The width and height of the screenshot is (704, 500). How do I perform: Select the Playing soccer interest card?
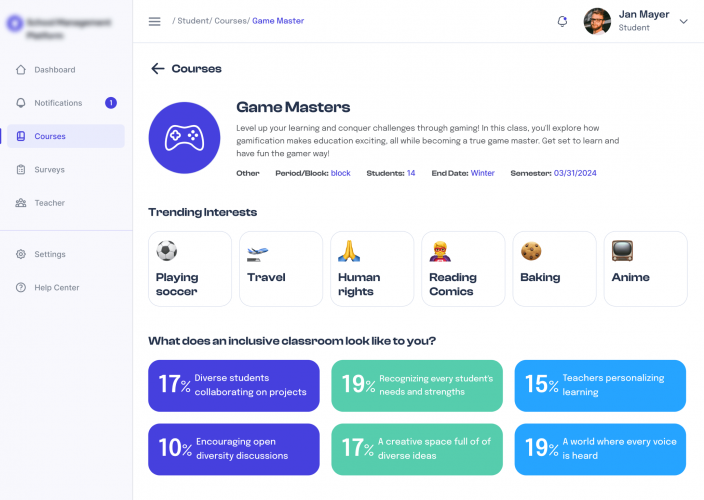coord(190,269)
